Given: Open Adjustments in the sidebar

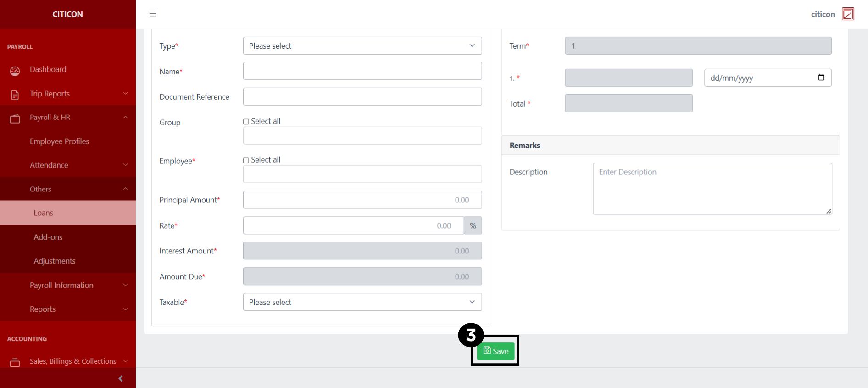Looking at the screenshot, I should pyautogui.click(x=54, y=261).
